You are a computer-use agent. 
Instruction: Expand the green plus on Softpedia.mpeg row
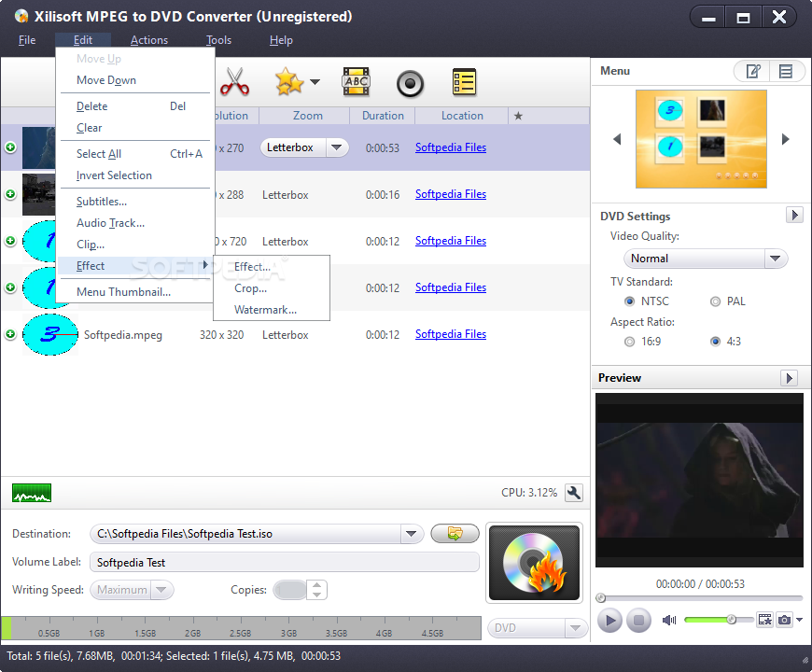(x=10, y=334)
